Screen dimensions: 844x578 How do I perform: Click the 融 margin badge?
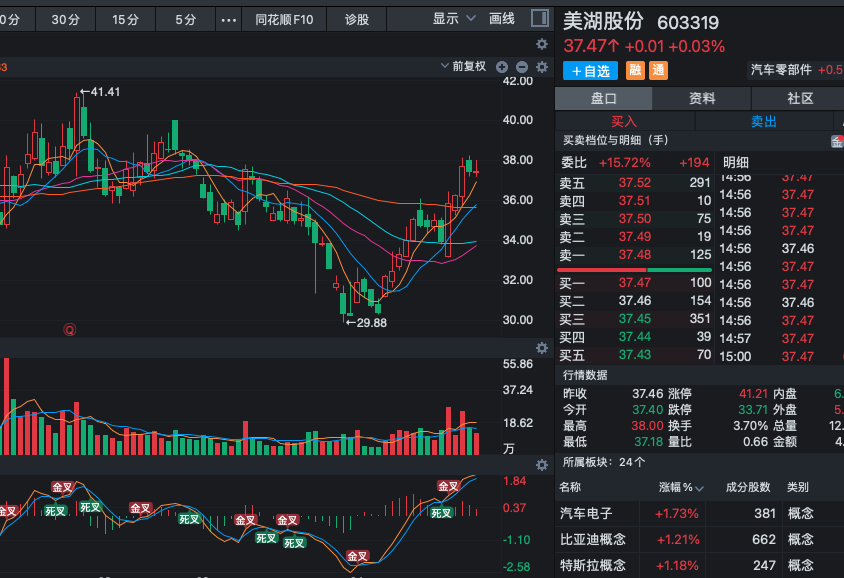point(636,70)
